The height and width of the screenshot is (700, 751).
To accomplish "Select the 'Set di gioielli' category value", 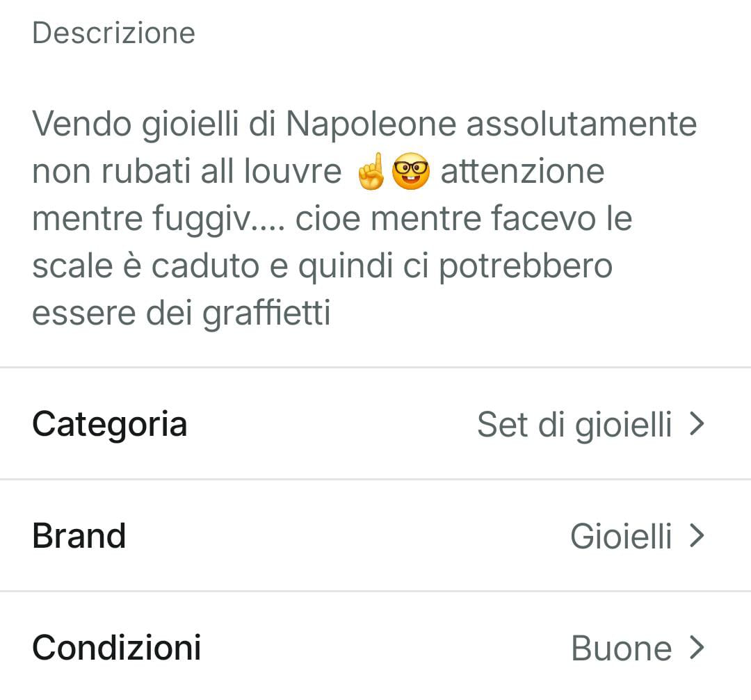I will 574,425.
